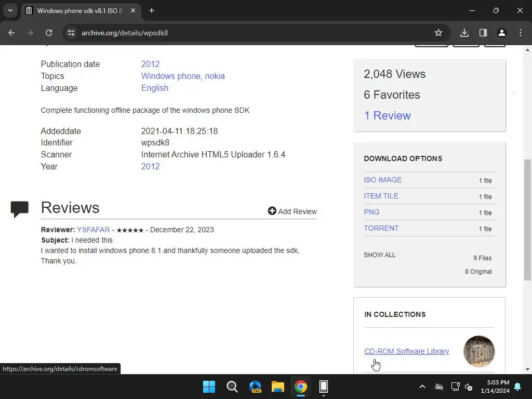Click the muted volume tray icon

[469, 387]
